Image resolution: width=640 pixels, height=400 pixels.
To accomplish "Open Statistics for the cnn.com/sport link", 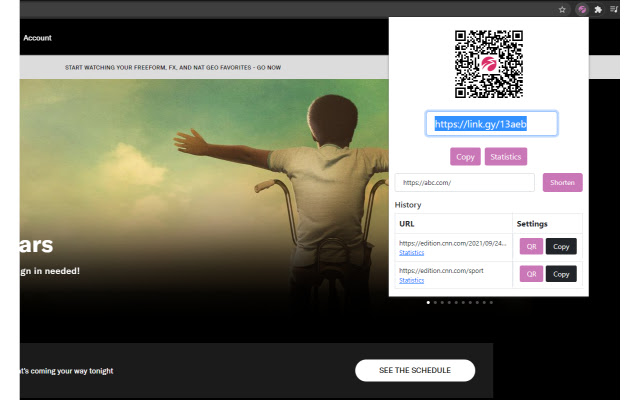I will click(x=411, y=280).
